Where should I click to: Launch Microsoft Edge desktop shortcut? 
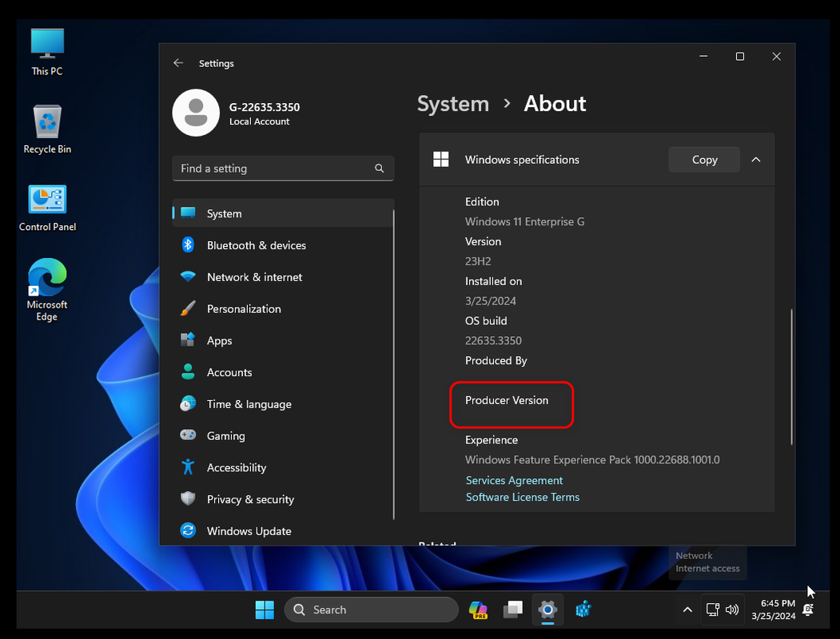click(x=47, y=289)
